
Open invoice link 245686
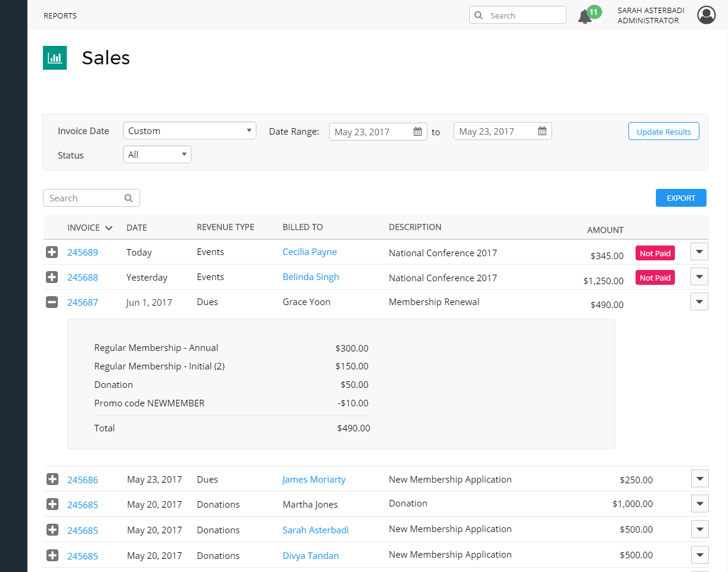83,480
